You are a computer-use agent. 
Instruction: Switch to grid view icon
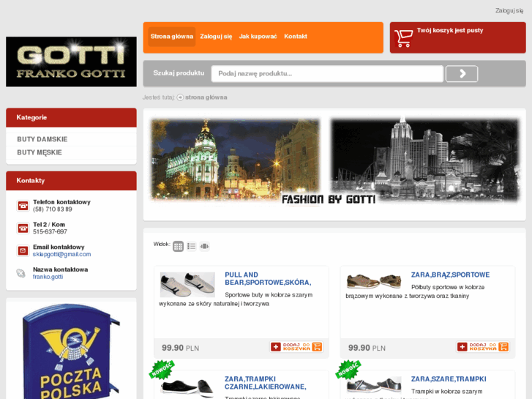[178, 246]
